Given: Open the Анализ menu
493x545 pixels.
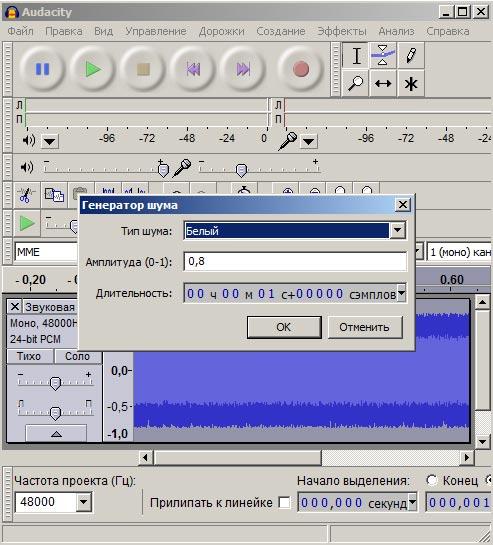Looking at the screenshot, I should [396, 31].
